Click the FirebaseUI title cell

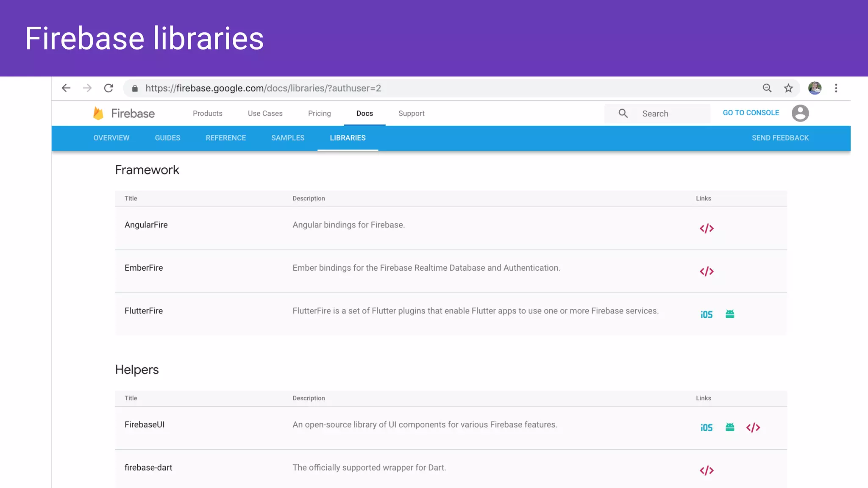pyautogui.click(x=145, y=424)
